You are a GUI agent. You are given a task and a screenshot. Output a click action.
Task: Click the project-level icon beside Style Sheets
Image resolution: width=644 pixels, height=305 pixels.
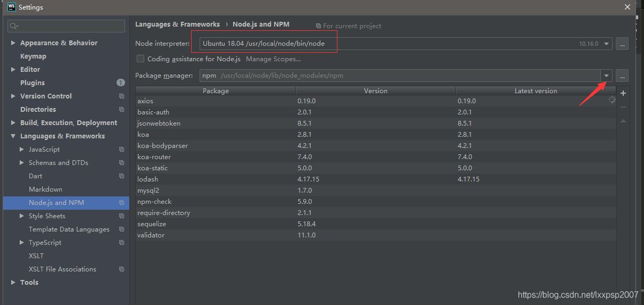click(x=121, y=216)
